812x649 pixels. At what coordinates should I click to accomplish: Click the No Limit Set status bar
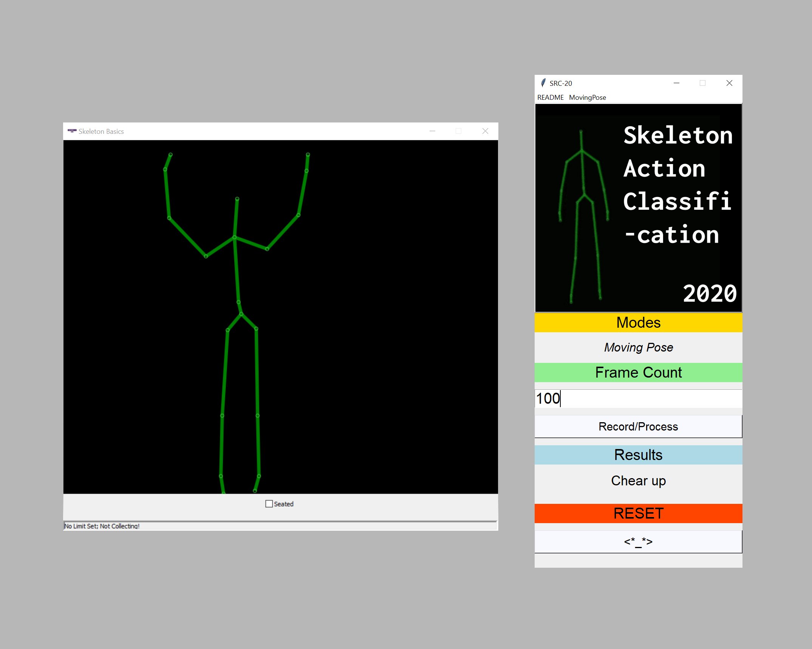tap(102, 526)
